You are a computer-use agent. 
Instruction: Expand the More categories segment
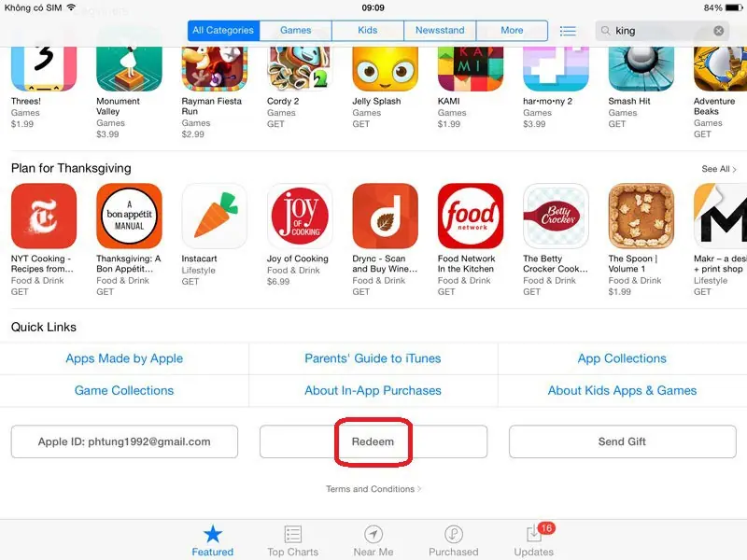click(x=512, y=31)
